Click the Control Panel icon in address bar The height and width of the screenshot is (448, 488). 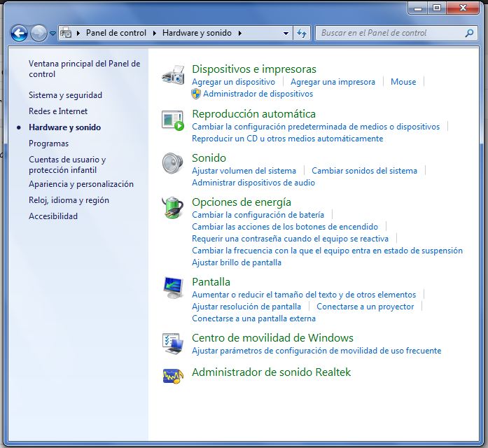click(66, 33)
